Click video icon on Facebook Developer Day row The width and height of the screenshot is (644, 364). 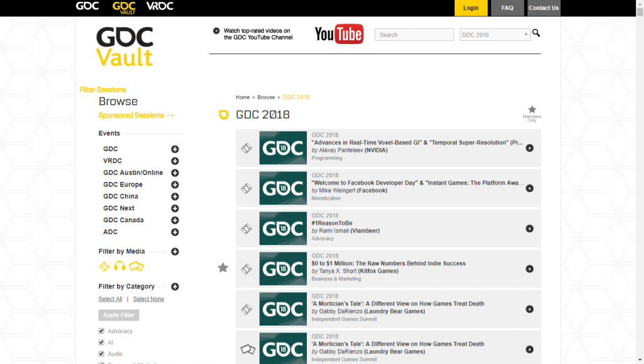click(x=247, y=188)
